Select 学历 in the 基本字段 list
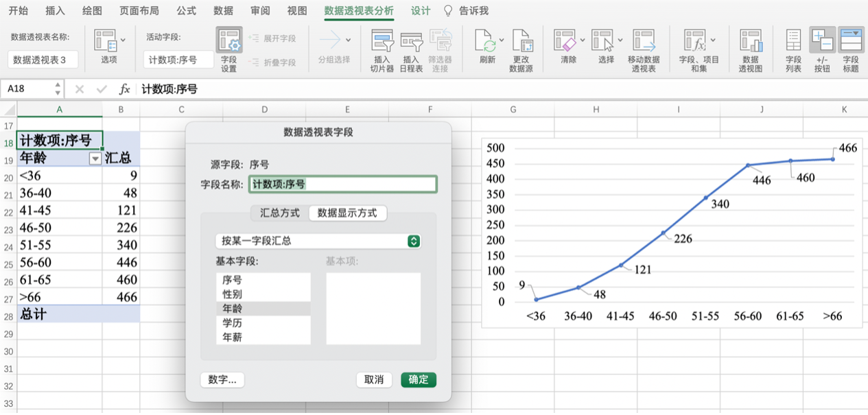 click(232, 323)
